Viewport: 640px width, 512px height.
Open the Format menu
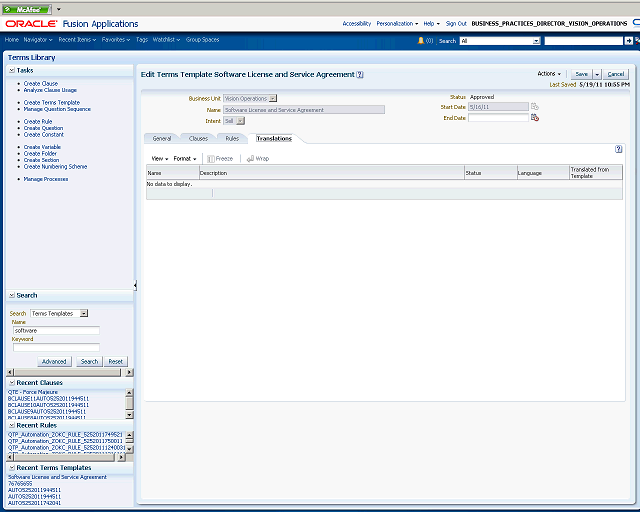coord(185,158)
